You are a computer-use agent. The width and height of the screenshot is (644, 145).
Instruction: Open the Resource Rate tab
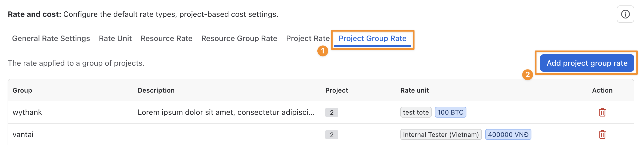pyautogui.click(x=166, y=39)
